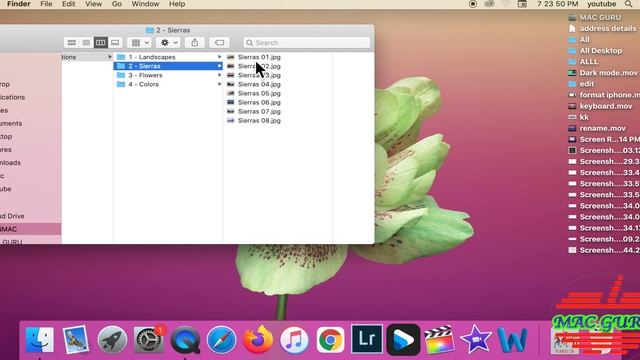Select the 3 - Flowers folder
640x360 pixels.
168,75
